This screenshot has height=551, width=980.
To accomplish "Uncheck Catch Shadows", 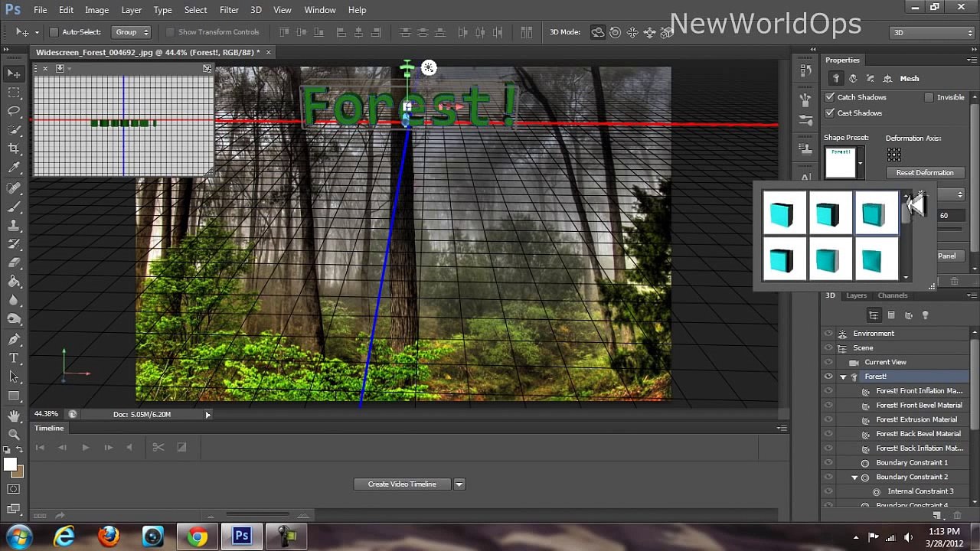I will 830,97.
